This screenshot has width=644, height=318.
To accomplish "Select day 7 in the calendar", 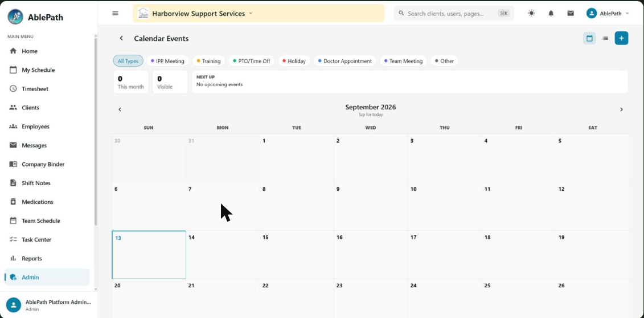I will click(x=223, y=206).
